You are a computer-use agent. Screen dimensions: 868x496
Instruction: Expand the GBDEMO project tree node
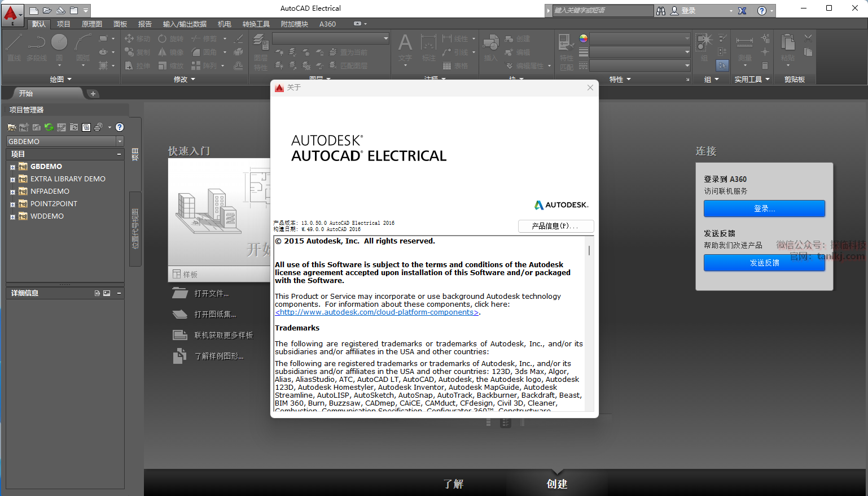[x=12, y=167]
